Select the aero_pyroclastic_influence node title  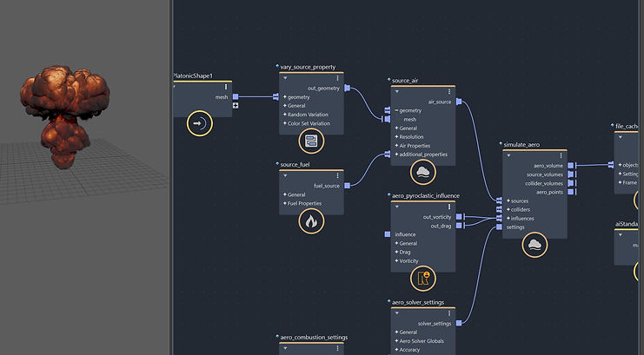tap(426, 196)
